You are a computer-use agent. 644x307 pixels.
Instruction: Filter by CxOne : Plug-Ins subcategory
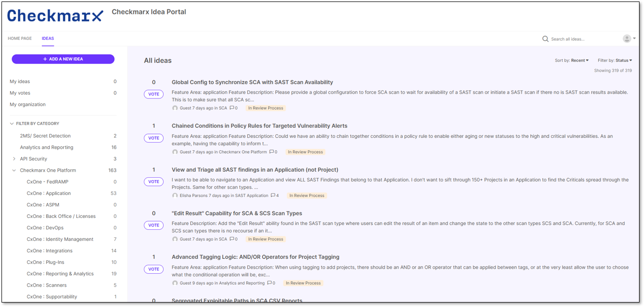(45, 262)
